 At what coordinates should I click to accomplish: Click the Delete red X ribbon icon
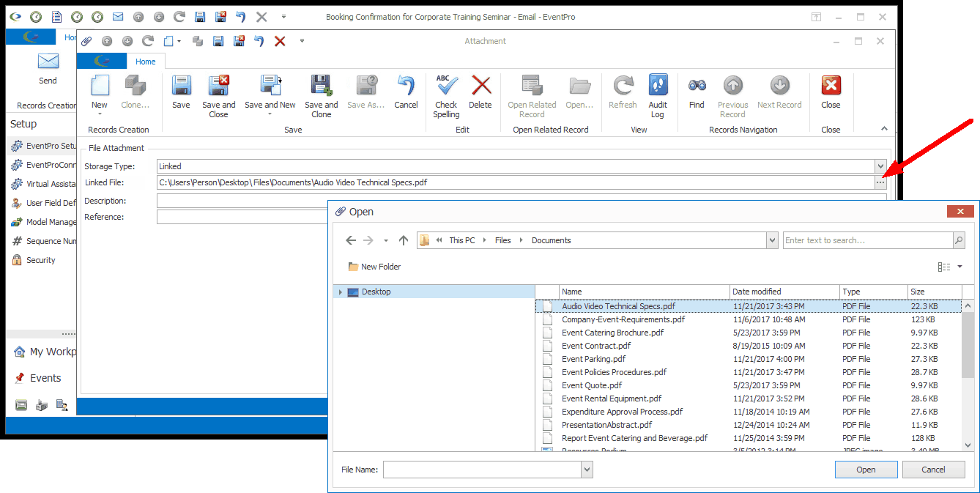coord(480,85)
